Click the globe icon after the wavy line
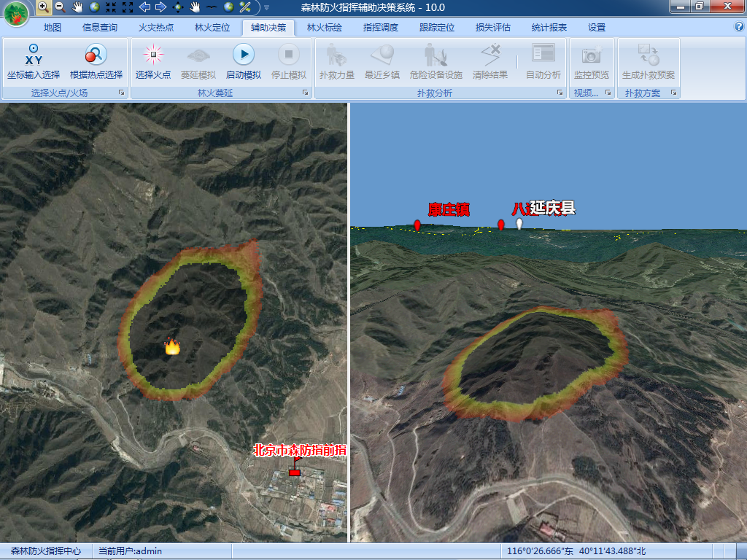Image resolution: width=747 pixels, height=560 pixels. pos(228,7)
